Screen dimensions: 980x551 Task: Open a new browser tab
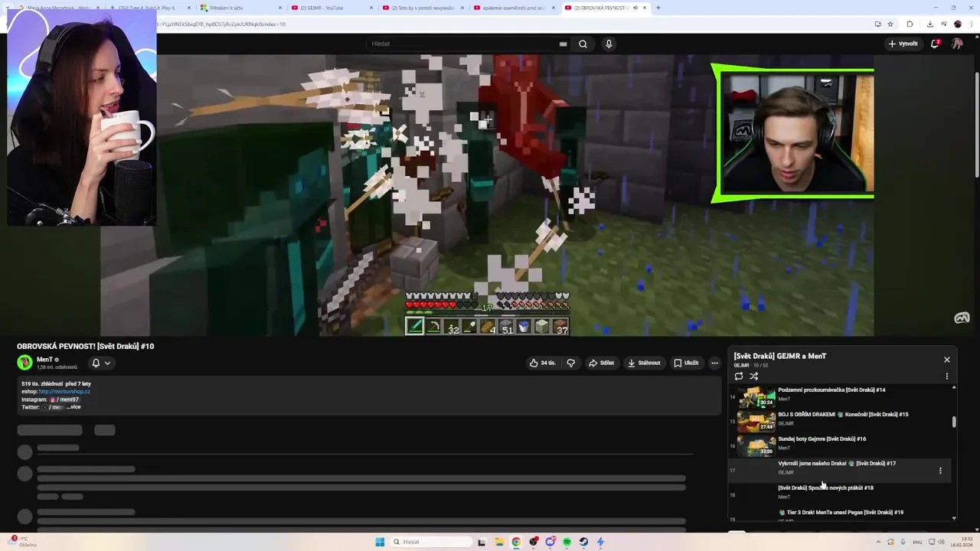click(x=658, y=8)
